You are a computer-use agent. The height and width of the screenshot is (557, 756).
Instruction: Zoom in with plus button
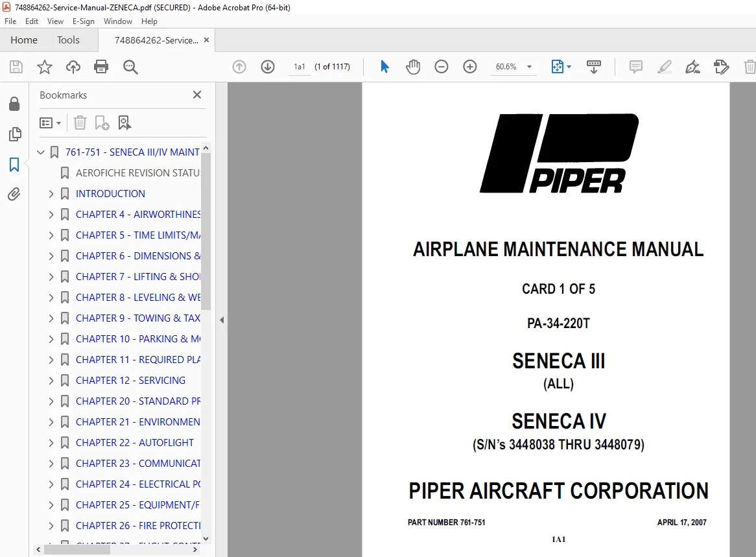point(469,67)
